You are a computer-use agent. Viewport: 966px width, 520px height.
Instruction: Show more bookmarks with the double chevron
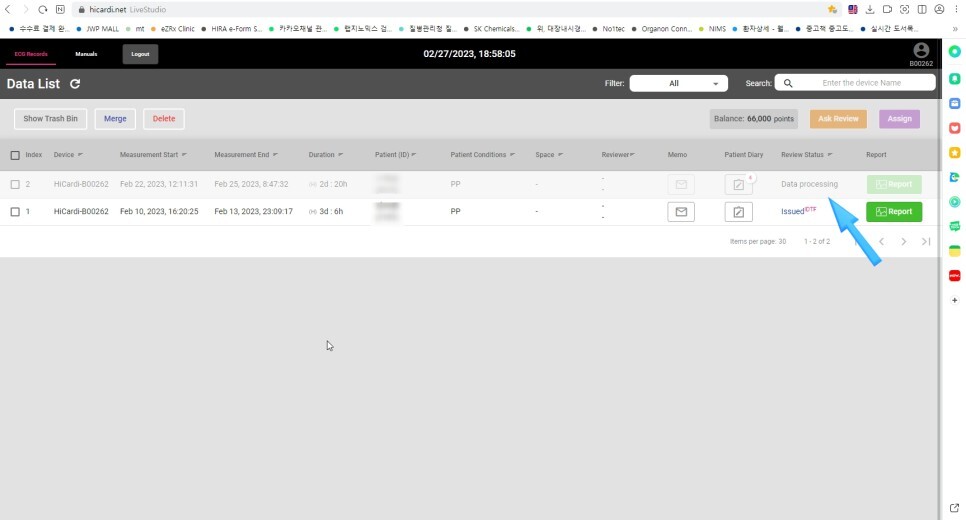[x=955, y=29]
